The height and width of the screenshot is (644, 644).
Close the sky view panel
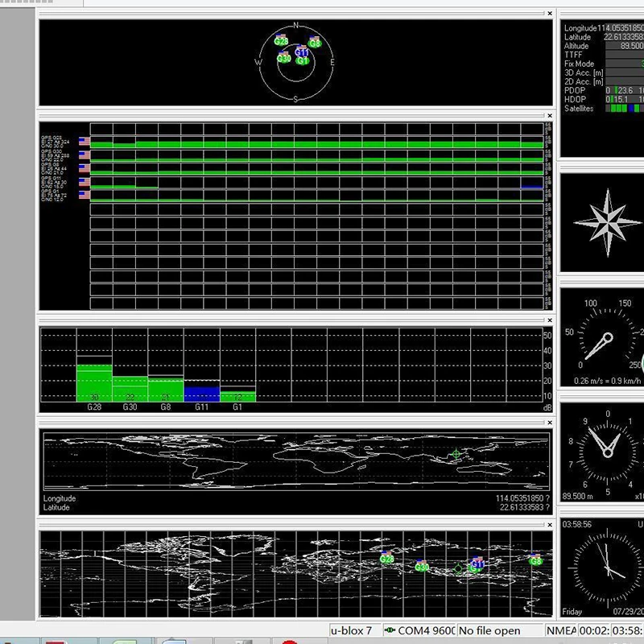[x=550, y=14]
